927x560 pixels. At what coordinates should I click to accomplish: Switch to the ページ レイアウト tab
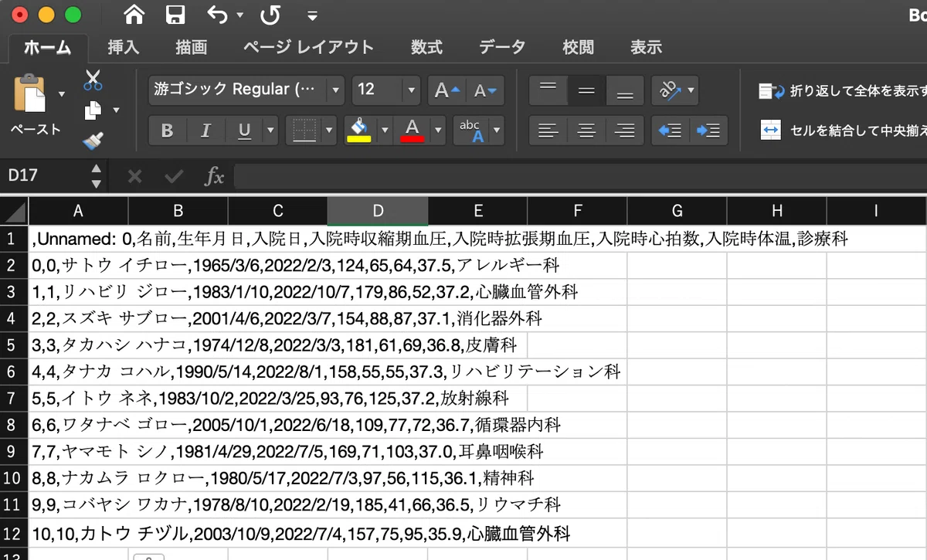point(308,48)
